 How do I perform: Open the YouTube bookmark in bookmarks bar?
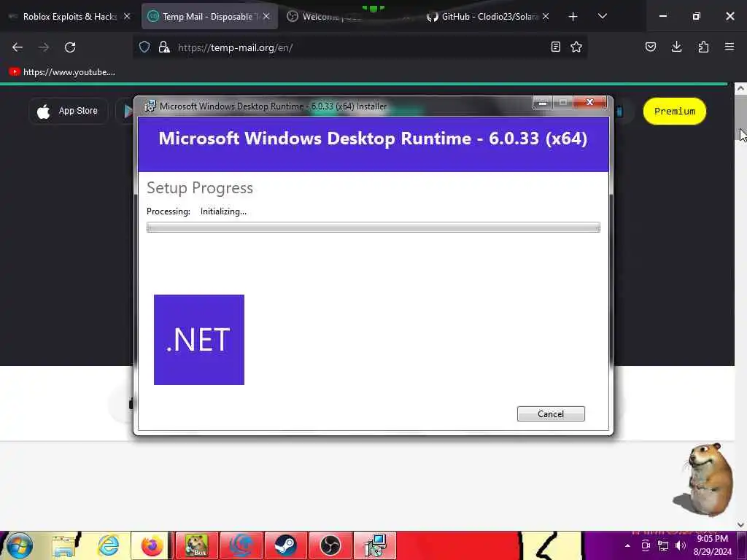[62, 72]
